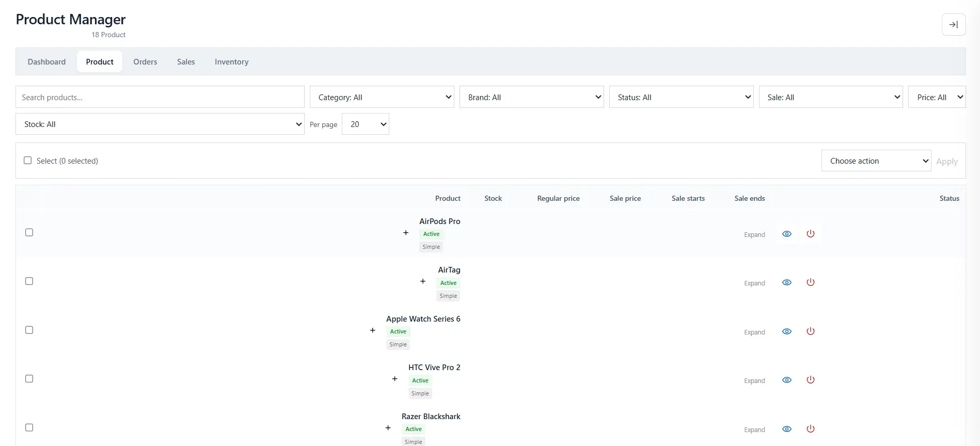Image resolution: width=980 pixels, height=446 pixels.
Task: Click the collapse panel arrow icon
Action: 954,25
